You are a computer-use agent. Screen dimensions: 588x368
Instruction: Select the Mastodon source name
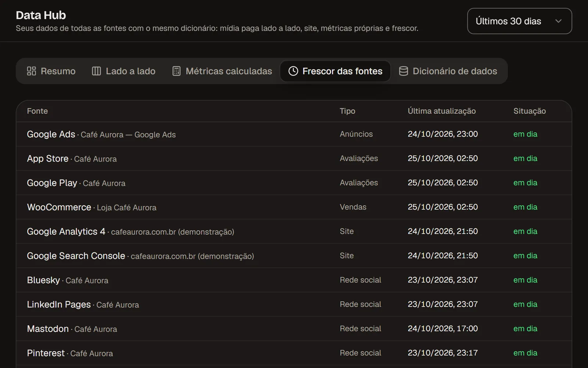(48, 329)
